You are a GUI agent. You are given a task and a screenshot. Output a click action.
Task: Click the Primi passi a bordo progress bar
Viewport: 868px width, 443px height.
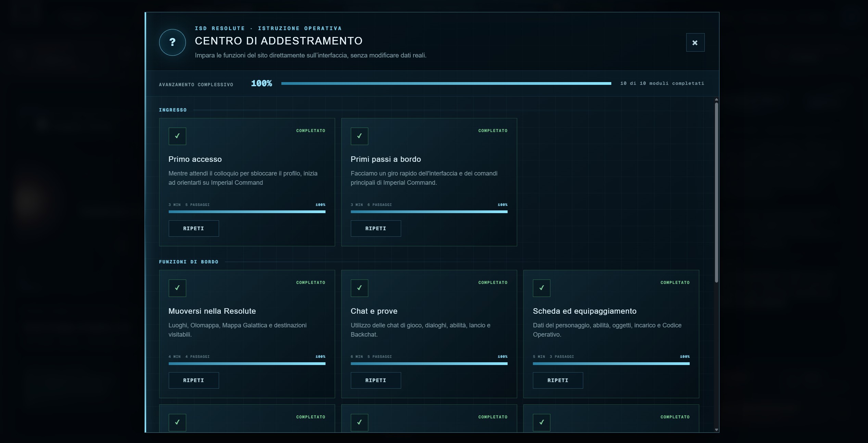[429, 212]
